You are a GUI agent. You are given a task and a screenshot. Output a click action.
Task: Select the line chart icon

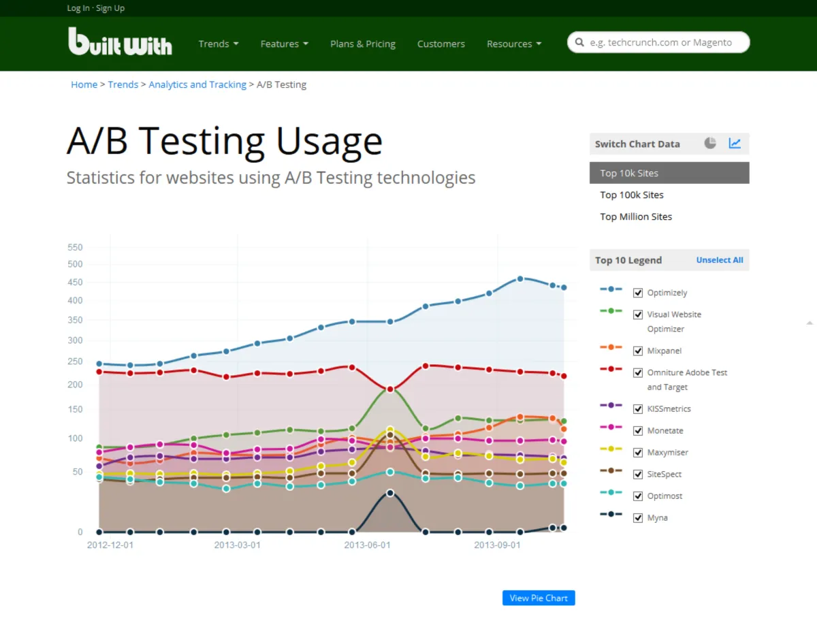coord(735,143)
